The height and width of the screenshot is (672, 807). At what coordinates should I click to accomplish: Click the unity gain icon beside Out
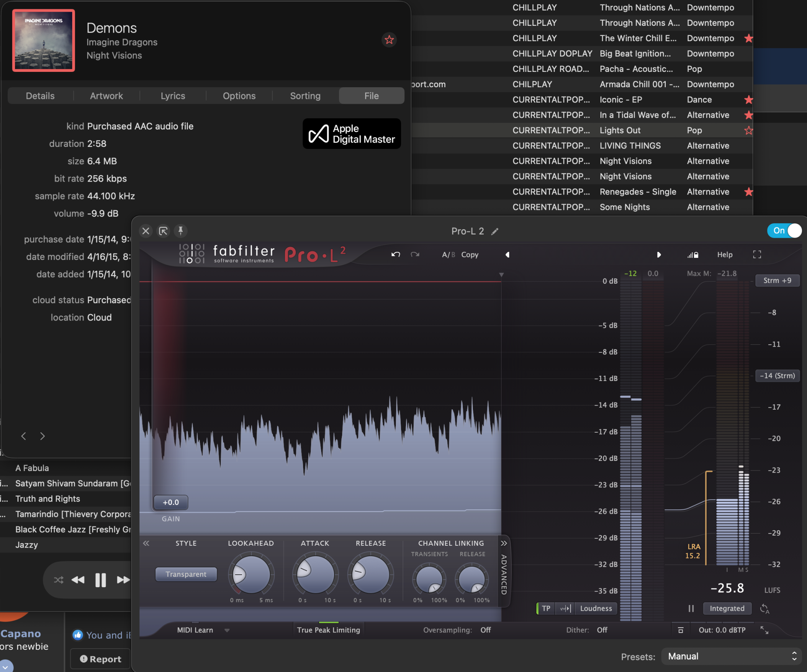[681, 630]
